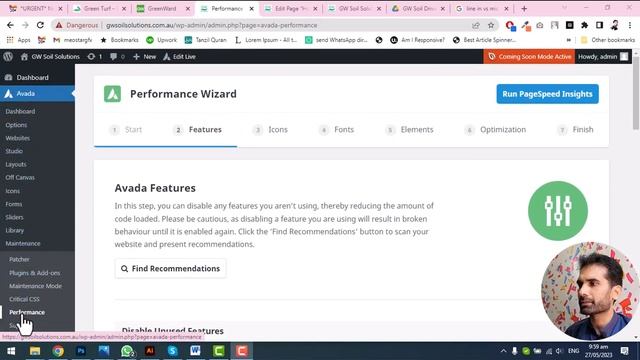The image size is (640, 360).
Task: Open Studio submenu link
Action: [14, 151]
